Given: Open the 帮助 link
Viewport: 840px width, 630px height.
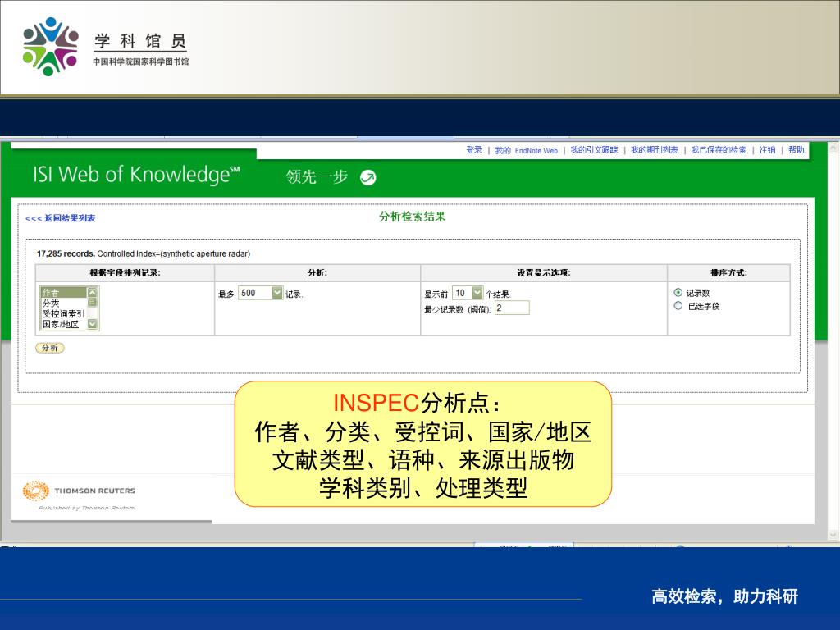Looking at the screenshot, I should click(796, 150).
